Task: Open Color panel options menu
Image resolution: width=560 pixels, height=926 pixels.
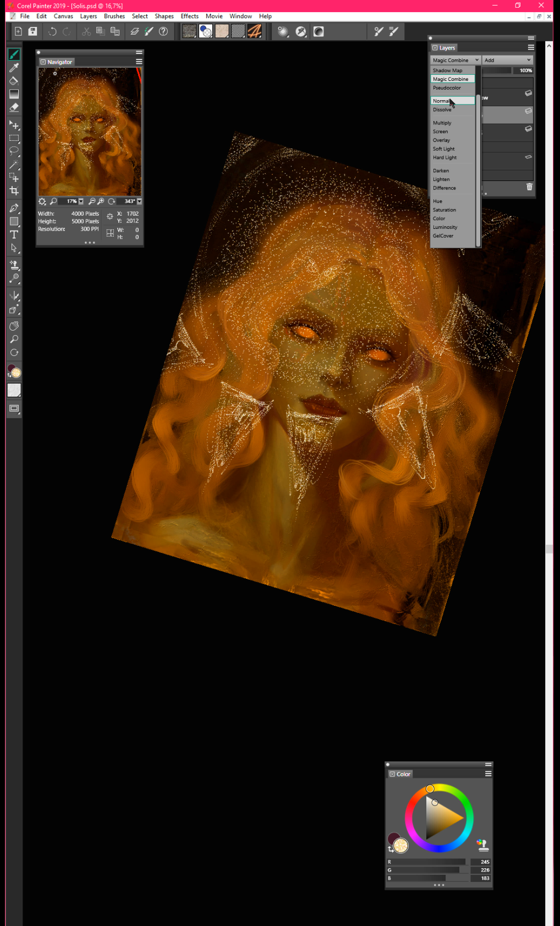Action: (x=488, y=774)
